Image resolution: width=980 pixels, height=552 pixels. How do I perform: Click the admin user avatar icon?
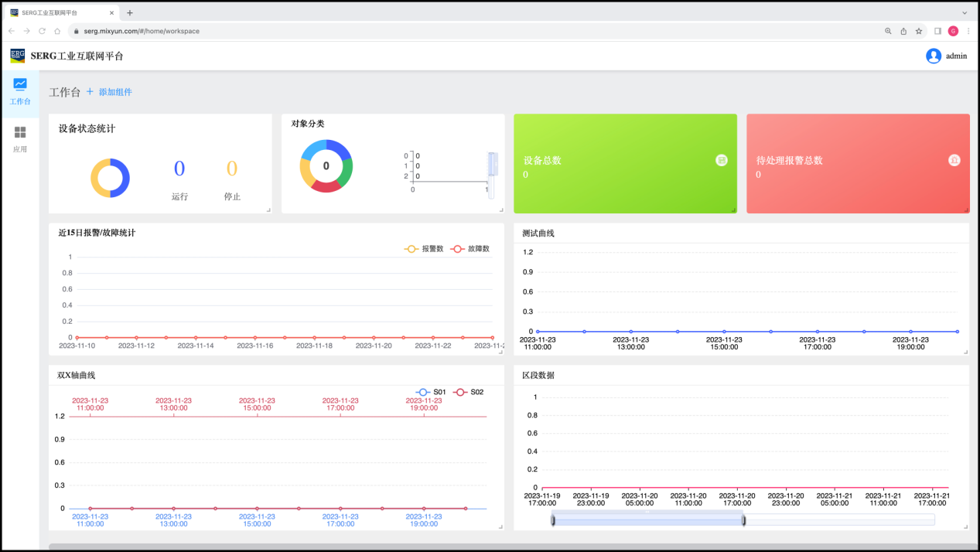point(934,56)
